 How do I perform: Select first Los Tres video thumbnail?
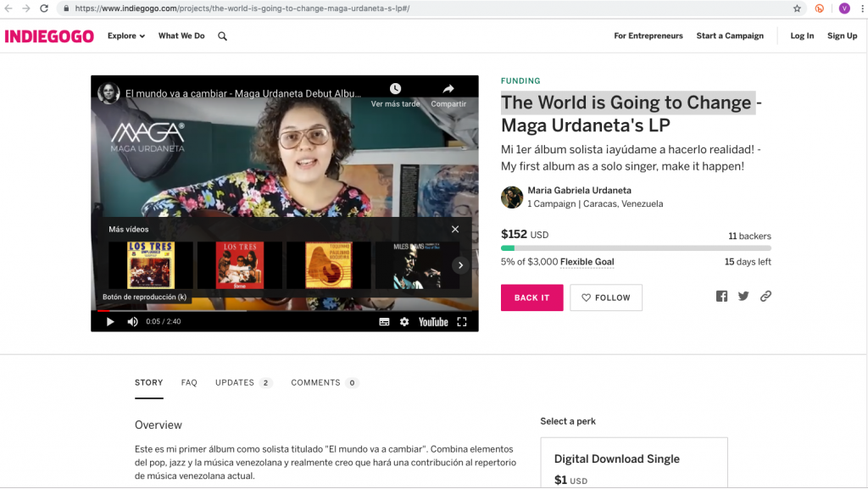[151, 265]
